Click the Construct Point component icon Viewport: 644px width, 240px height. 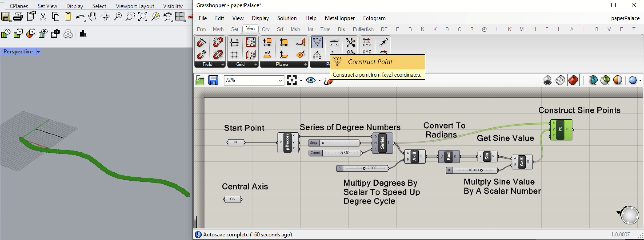(x=317, y=42)
